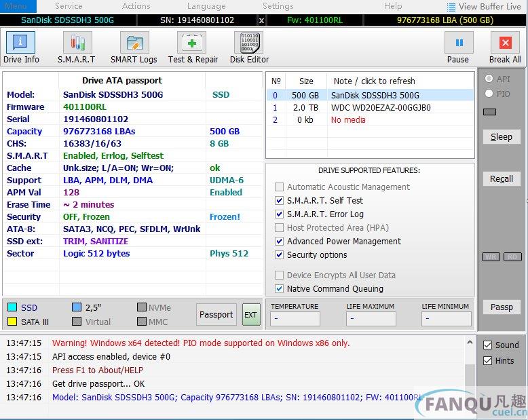528x420 pixels.
Task: Click the LIFE MAXIMUM value field
Action: pyautogui.click(x=371, y=319)
